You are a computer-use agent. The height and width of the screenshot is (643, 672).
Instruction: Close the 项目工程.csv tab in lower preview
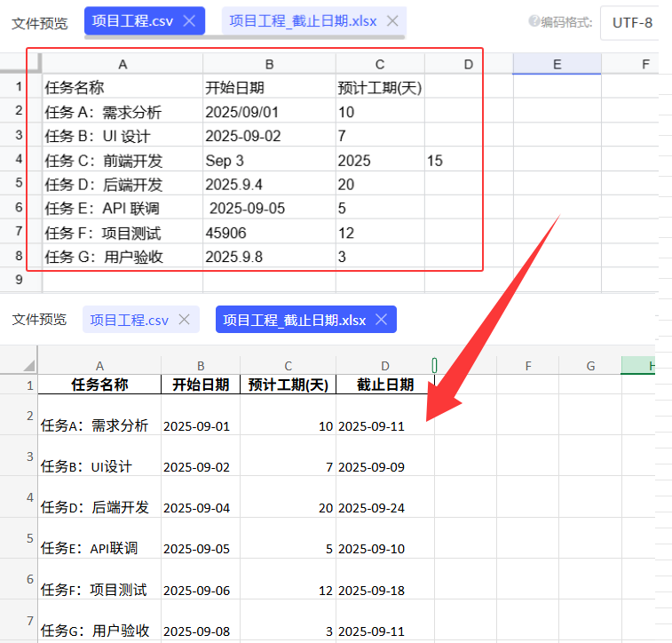(184, 320)
